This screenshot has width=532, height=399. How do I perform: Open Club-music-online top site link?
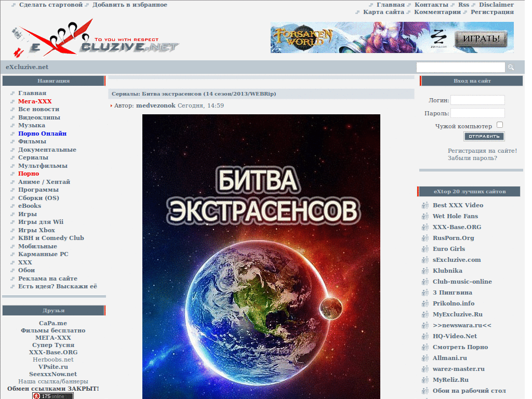[462, 282]
